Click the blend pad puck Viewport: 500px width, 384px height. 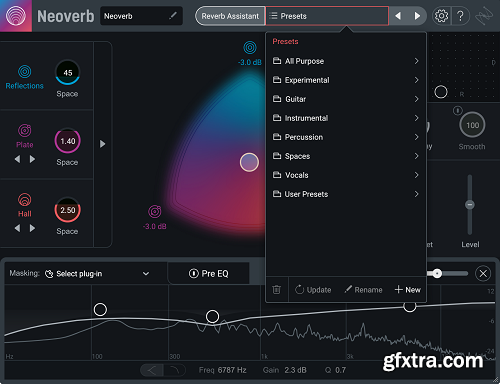tap(249, 162)
